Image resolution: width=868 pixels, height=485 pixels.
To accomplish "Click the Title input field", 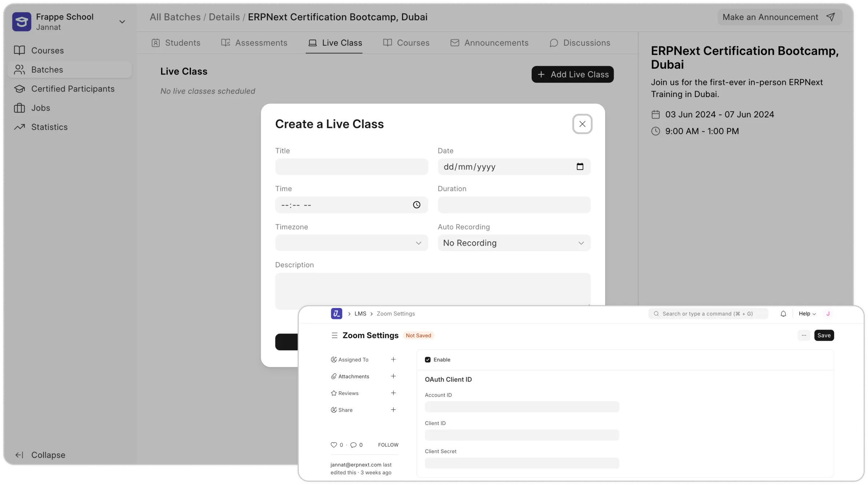I will [x=351, y=167].
